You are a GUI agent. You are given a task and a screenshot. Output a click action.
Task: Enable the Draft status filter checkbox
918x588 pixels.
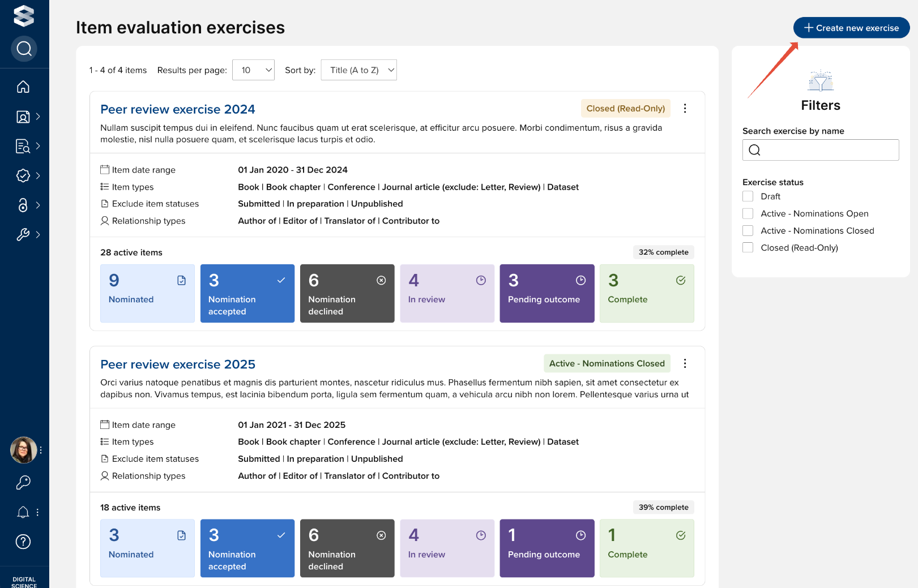(x=748, y=196)
